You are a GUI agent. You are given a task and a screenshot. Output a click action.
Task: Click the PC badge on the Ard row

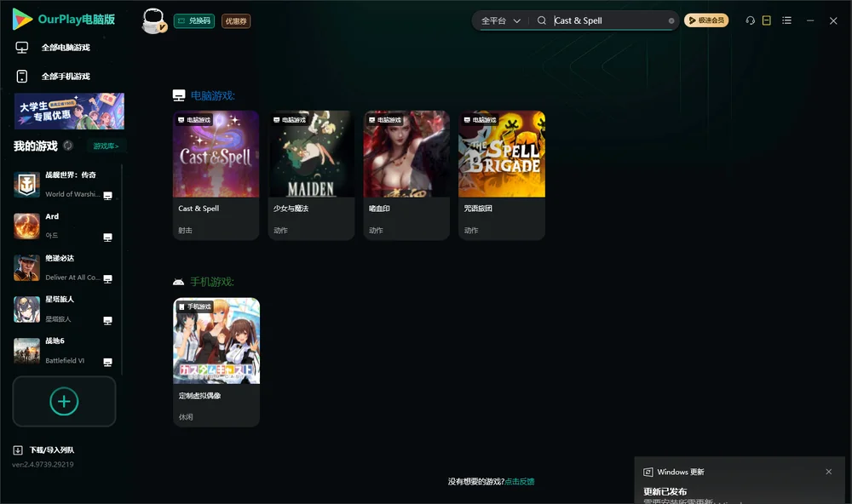(x=107, y=238)
